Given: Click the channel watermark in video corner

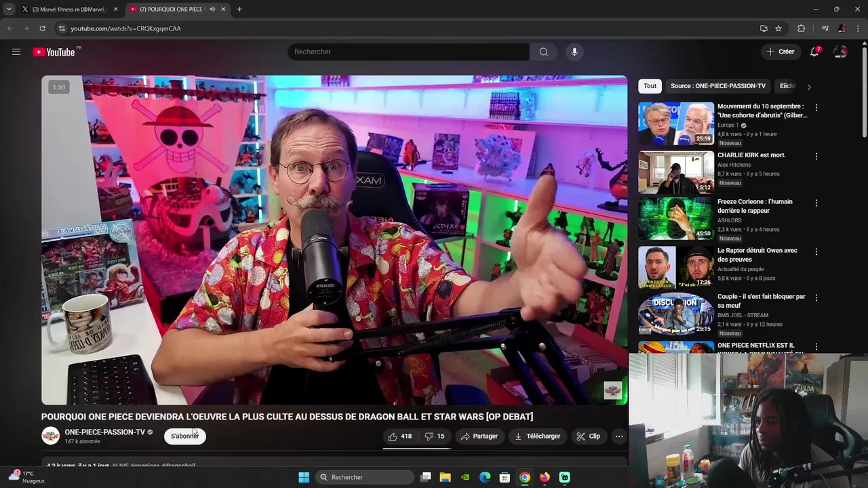Looking at the screenshot, I should tap(613, 390).
